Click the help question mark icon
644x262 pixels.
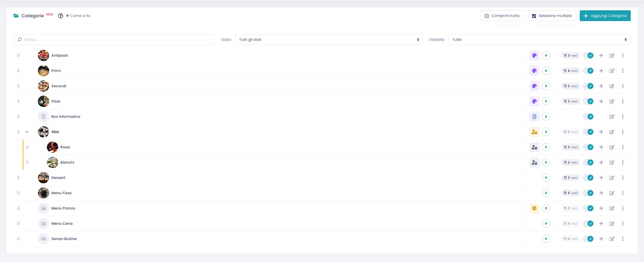pos(61,16)
